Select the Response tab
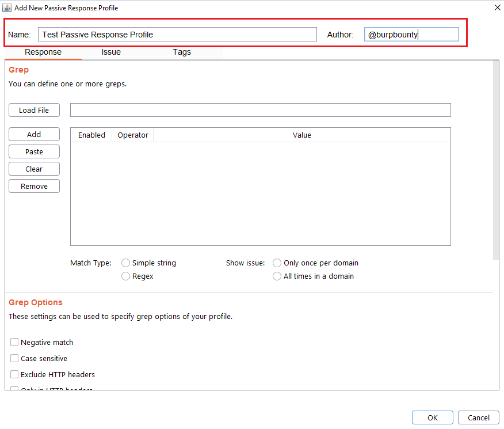The width and height of the screenshot is (504, 429). pos(43,52)
